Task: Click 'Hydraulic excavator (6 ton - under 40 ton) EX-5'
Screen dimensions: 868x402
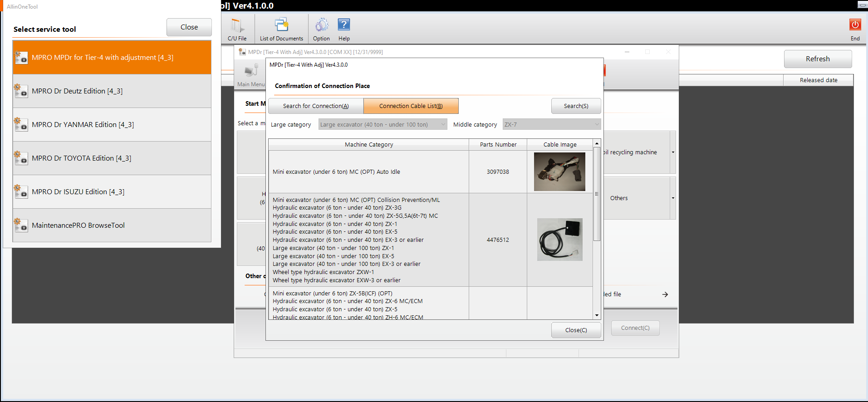Action: pyautogui.click(x=335, y=232)
